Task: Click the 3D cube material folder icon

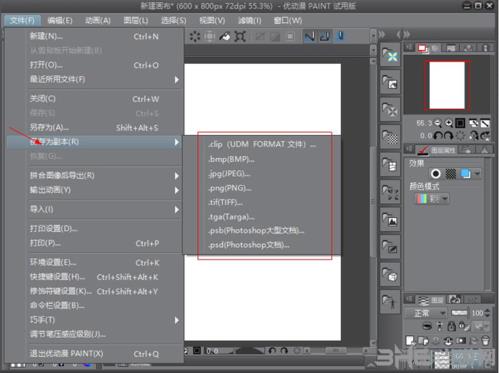Action: pyautogui.click(x=390, y=274)
